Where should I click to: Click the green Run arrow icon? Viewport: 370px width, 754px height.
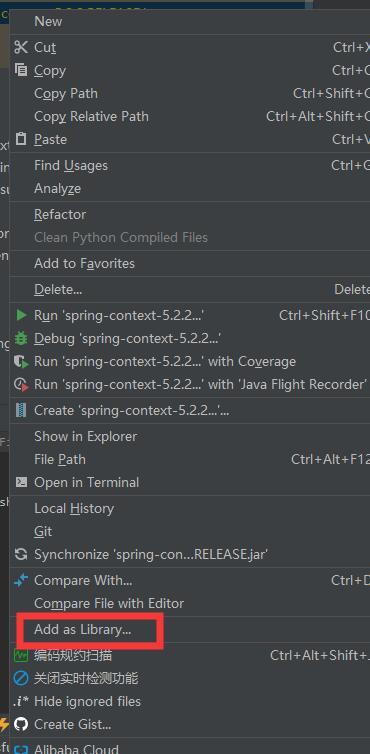pos(21,315)
